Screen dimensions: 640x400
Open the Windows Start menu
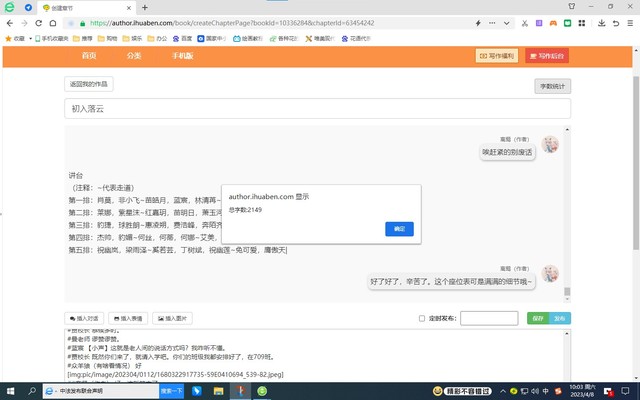click(10, 390)
